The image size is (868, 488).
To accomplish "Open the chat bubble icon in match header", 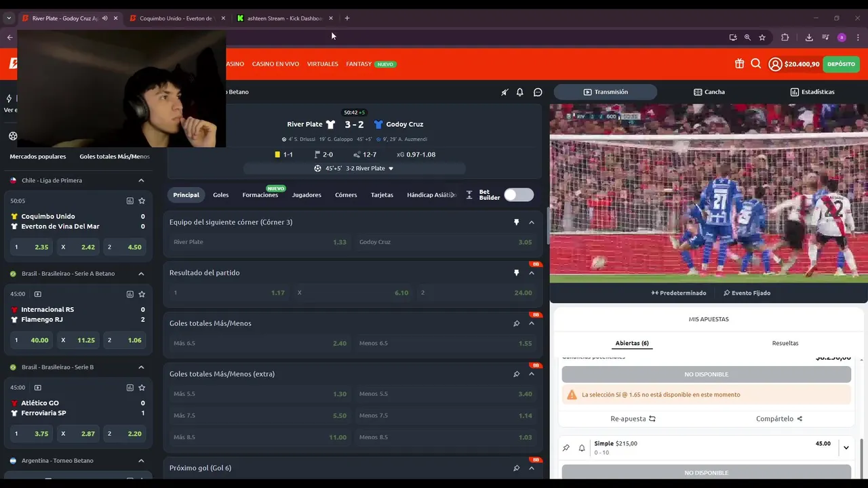I will point(538,92).
